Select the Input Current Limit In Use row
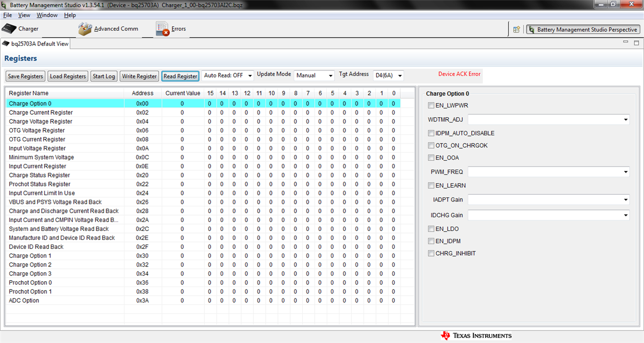 tap(203, 193)
